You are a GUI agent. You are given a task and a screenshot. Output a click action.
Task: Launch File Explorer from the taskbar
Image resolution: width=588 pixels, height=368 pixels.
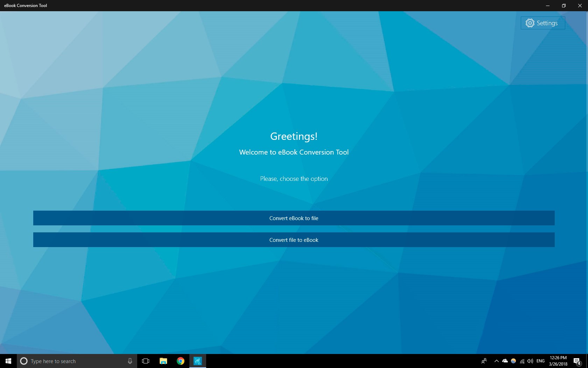click(163, 361)
